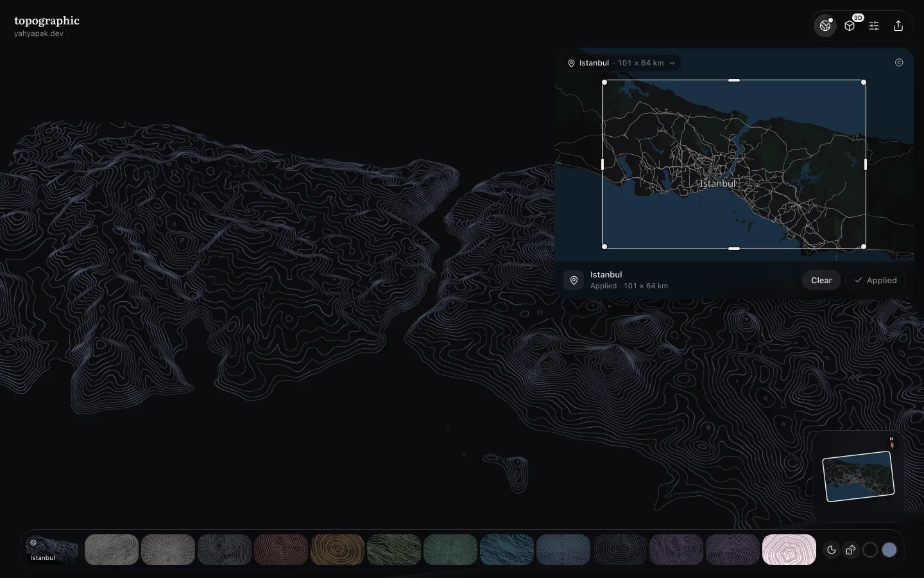
Task: Select the orange concentric rings preset
Action: 338,550
